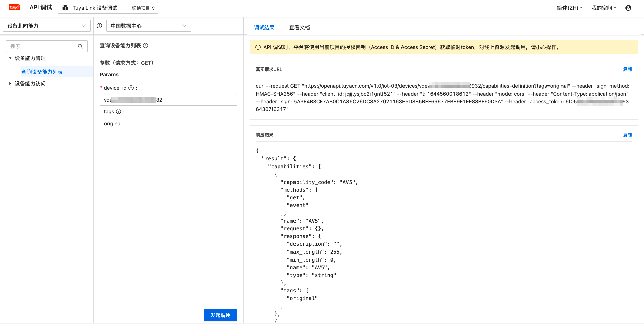This screenshot has width=644, height=324.
Task: Click the device_id help icon
Action: tap(131, 88)
